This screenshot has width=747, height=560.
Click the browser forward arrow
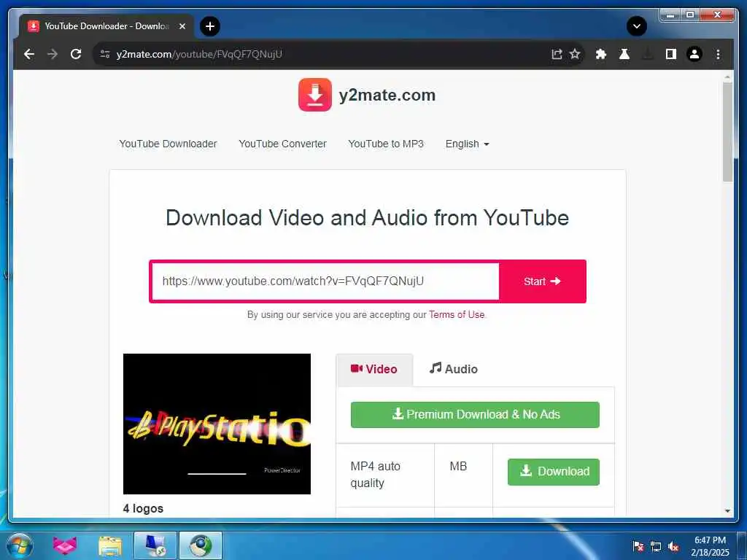coord(53,54)
